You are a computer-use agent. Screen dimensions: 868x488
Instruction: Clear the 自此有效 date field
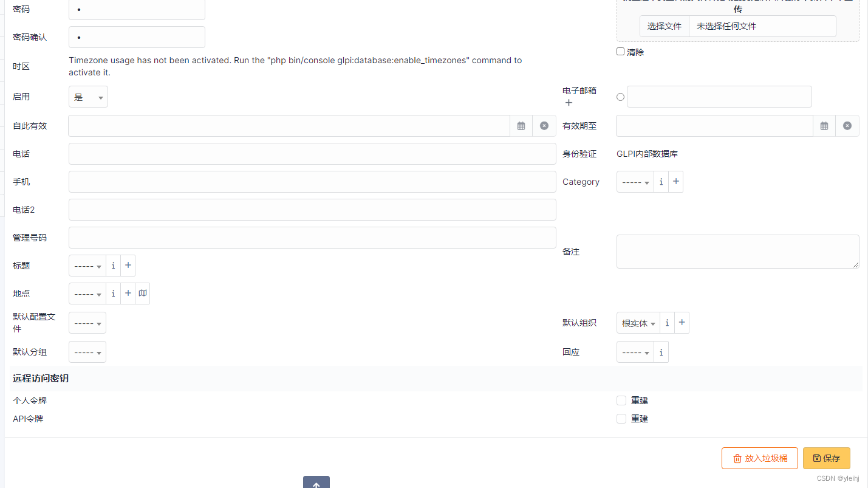(544, 126)
